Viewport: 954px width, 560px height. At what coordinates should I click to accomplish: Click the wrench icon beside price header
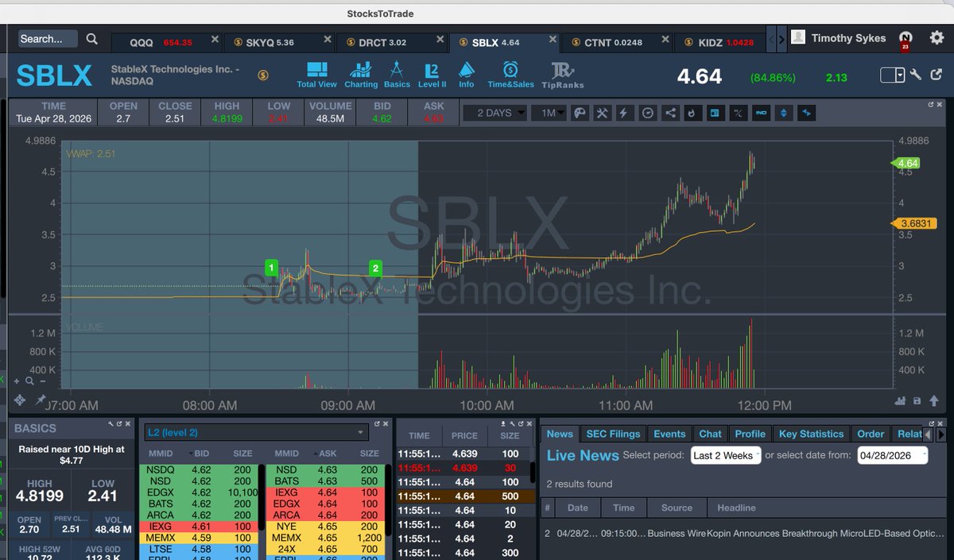(x=916, y=75)
